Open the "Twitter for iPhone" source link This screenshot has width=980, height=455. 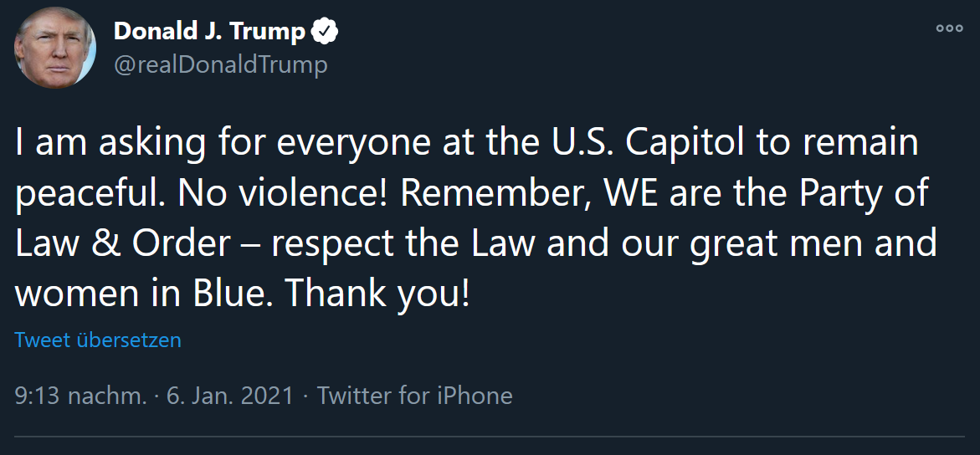click(x=415, y=395)
